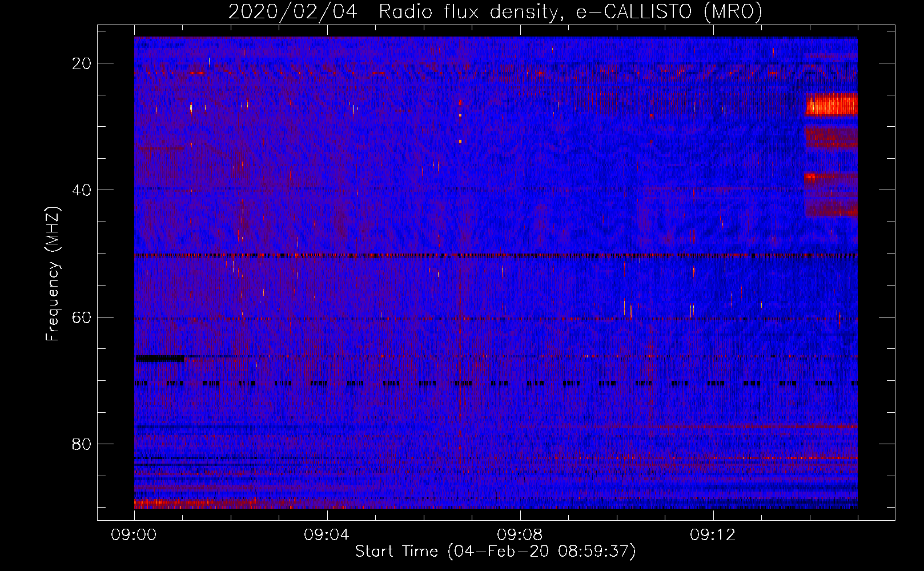The height and width of the screenshot is (571, 924).
Task: Click the '09:12' time tick label
Action: tap(713, 534)
